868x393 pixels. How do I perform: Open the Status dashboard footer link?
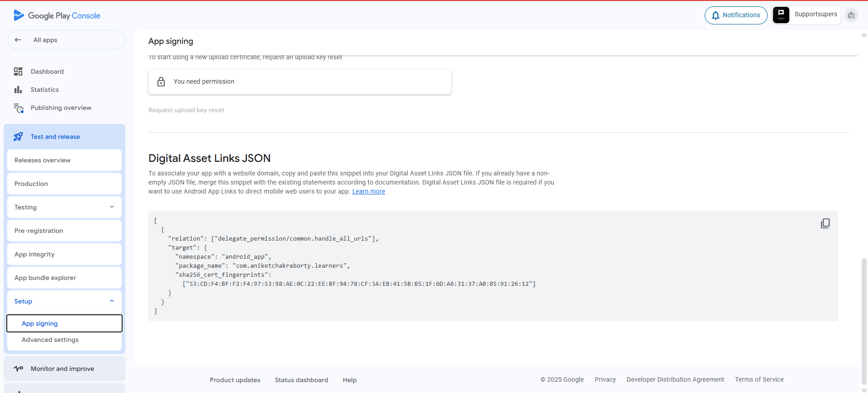tap(301, 380)
